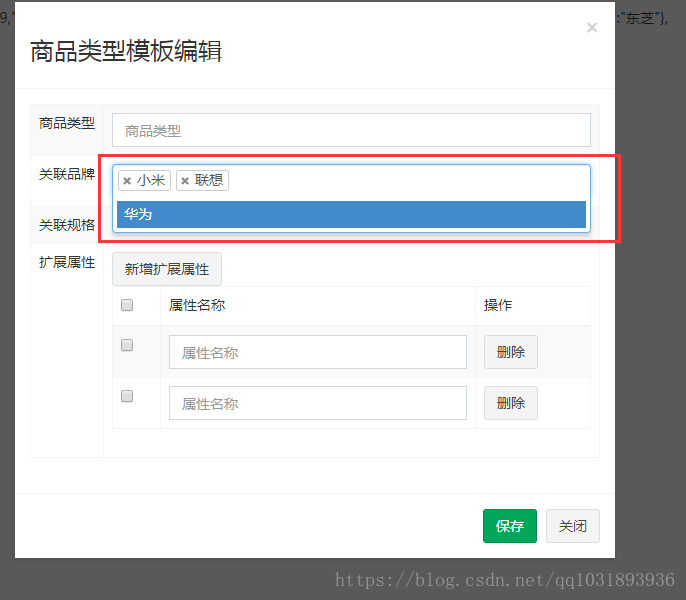The image size is (686, 600).
Task: Remove the 小米 brand tag
Action: [x=127, y=181]
